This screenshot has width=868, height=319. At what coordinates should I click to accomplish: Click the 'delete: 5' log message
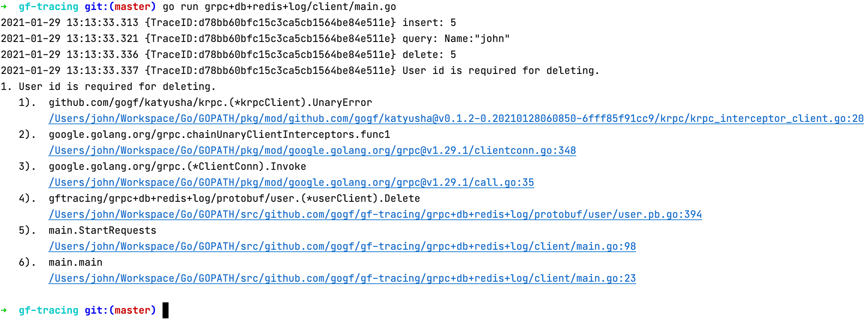(429, 55)
